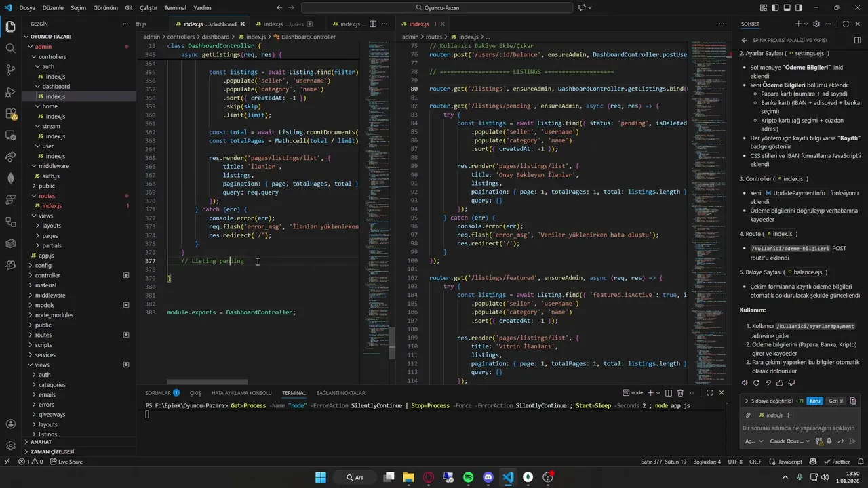
Task: Open Spotify from the Windows taskbar
Action: 468,477
